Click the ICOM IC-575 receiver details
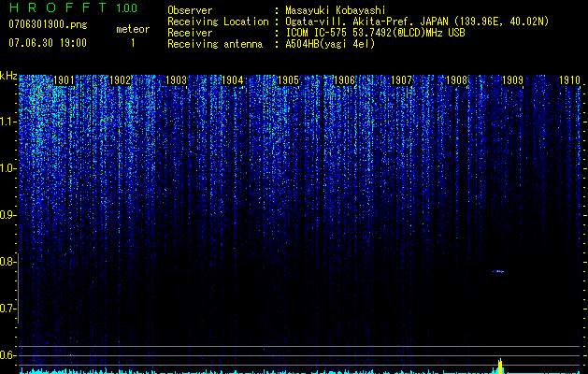Image resolution: width=588 pixels, height=374 pixels. (375, 33)
